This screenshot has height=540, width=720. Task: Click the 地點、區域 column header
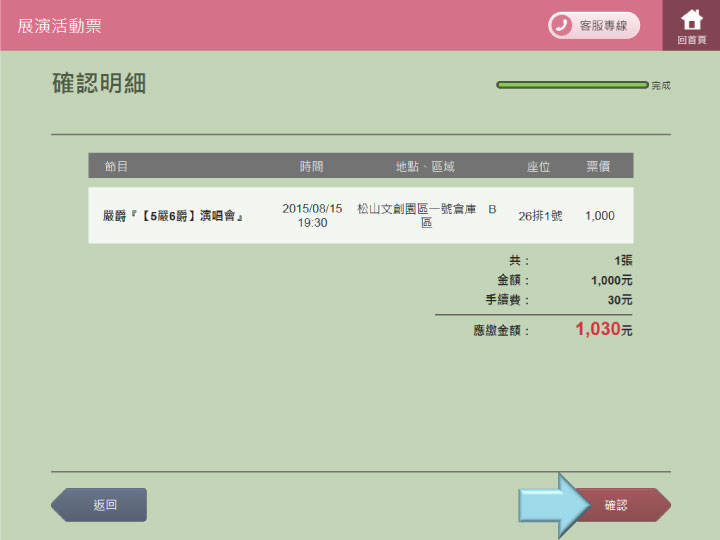[425, 166]
